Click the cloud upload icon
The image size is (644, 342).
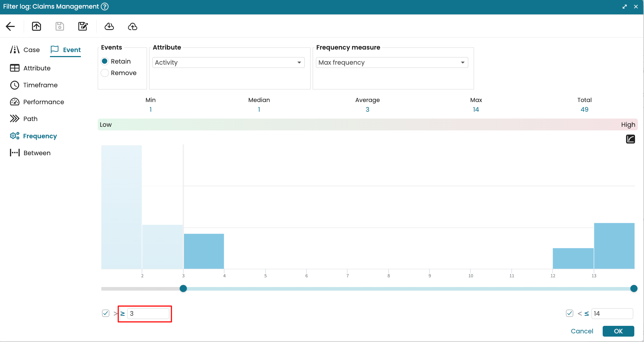tap(133, 26)
